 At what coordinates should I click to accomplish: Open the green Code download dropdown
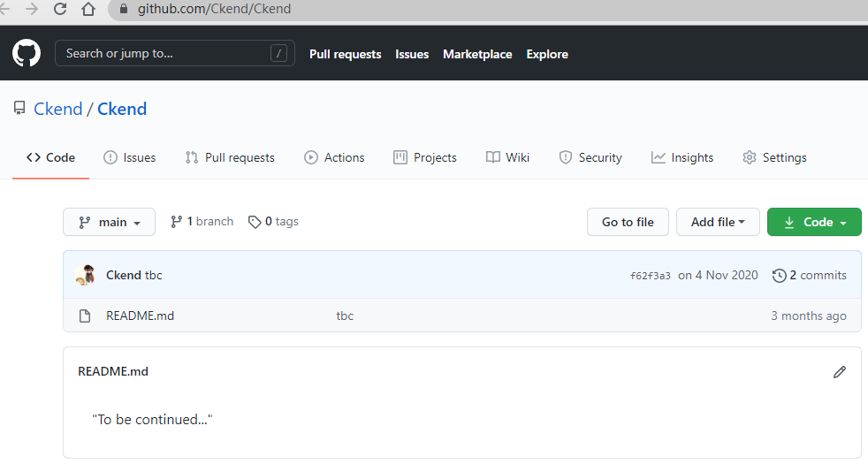coord(814,222)
